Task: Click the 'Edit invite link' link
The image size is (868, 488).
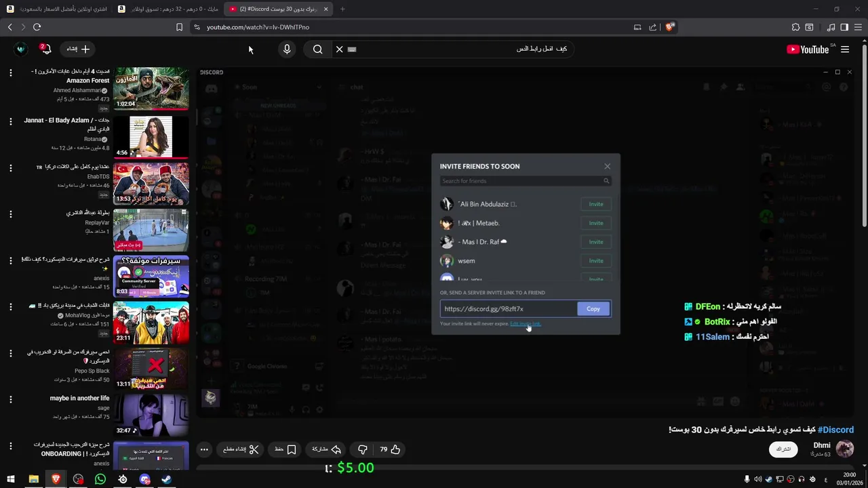Action: pos(526,324)
